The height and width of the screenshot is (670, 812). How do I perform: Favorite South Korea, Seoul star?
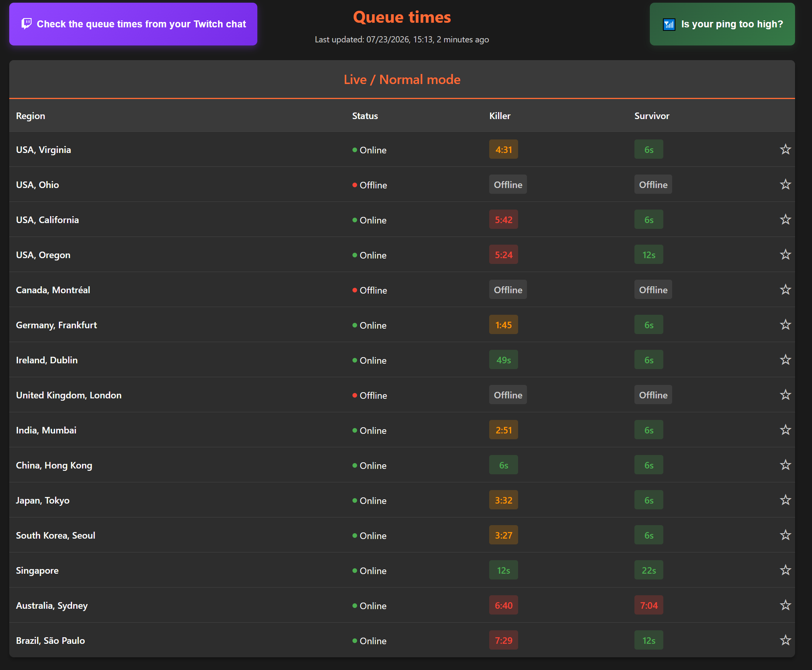[785, 535]
